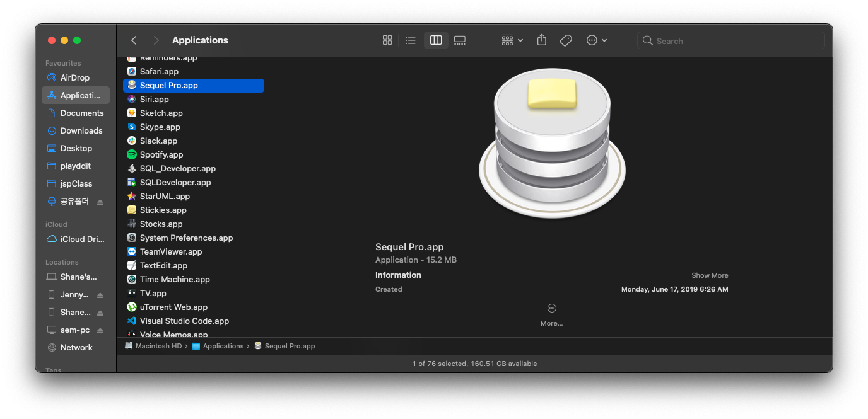Image resolution: width=868 pixels, height=419 pixels.
Task: Select Stocks.app in the list
Action: pyautogui.click(x=194, y=224)
